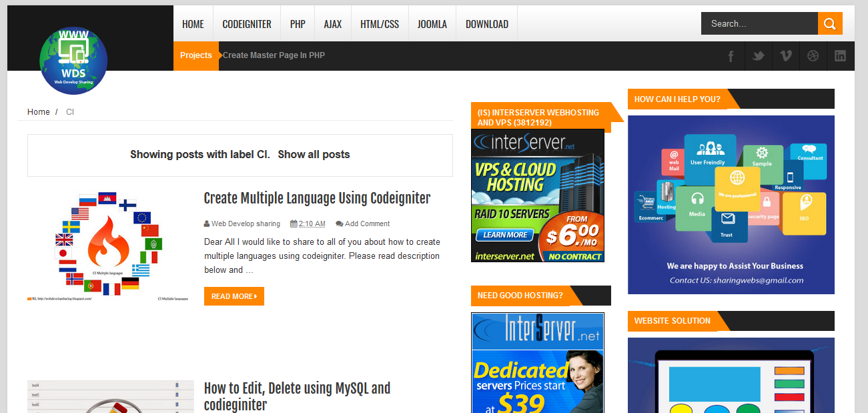The width and height of the screenshot is (868, 413).
Task: Click the InterServer VPS & Cloud Hosting banner
Action: click(537, 195)
